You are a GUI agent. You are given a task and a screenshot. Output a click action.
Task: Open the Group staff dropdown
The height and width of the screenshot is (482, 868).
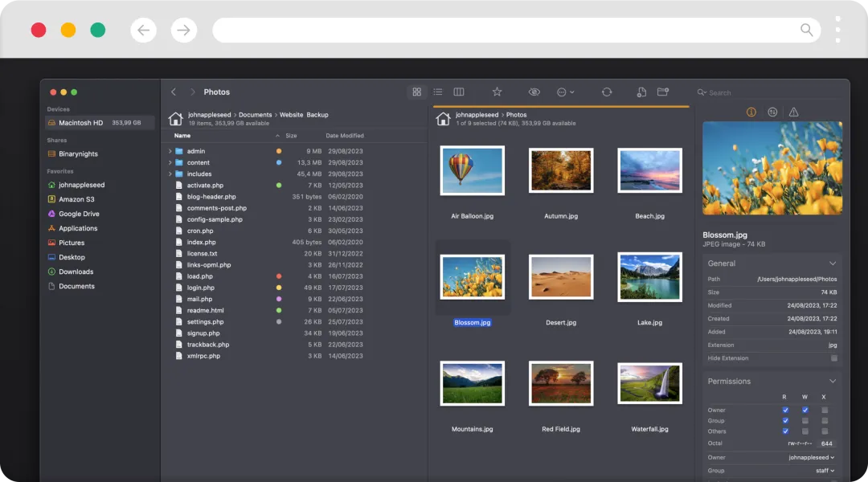(x=825, y=471)
